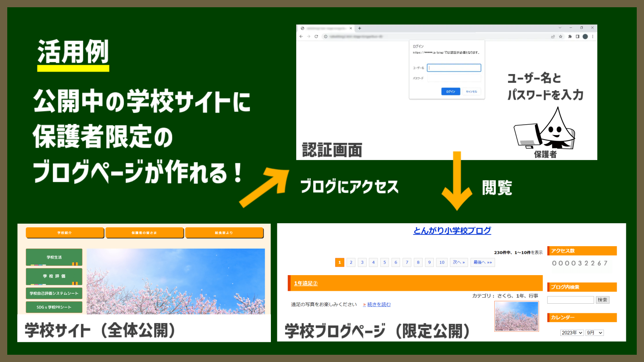Bookmark the page via the star icon
The width and height of the screenshot is (644, 362).
click(x=560, y=36)
